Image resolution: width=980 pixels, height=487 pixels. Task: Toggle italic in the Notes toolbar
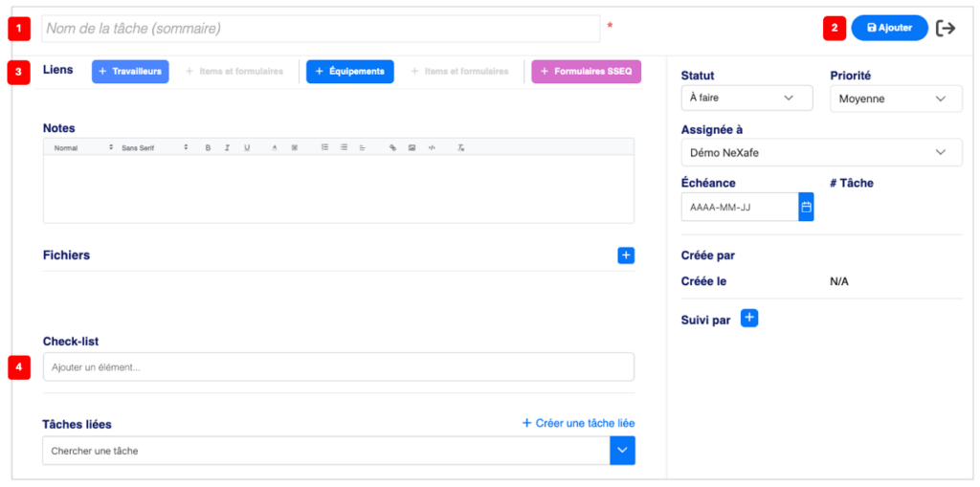[228, 148]
